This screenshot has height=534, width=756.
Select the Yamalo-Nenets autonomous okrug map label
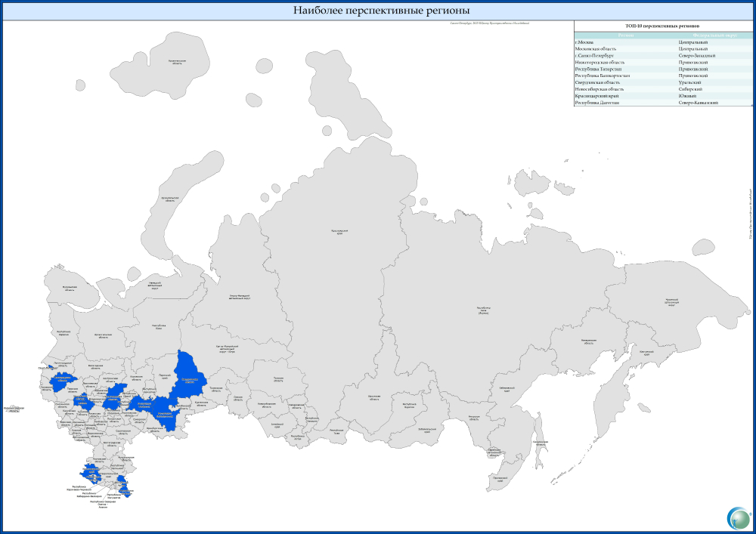click(239, 297)
